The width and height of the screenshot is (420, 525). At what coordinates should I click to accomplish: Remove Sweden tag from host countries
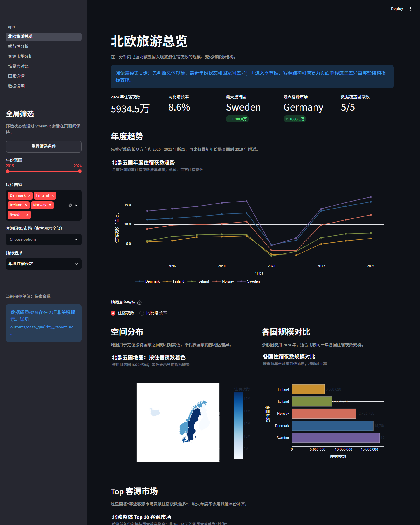pos(27,215)
